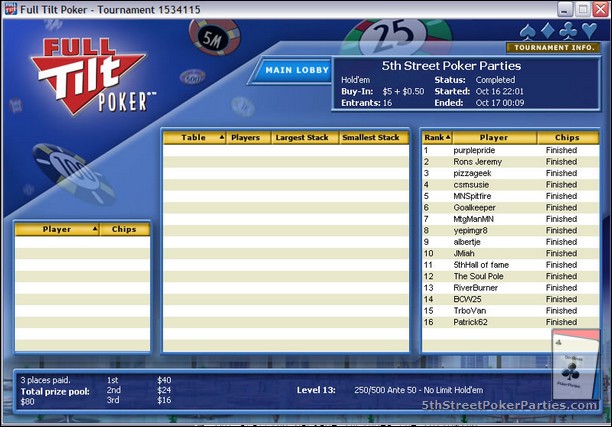Image resolution: width=612 pixels, height=427 pixels.
Task: Select player RiverBurner row
Action: [x=511, y=288]
